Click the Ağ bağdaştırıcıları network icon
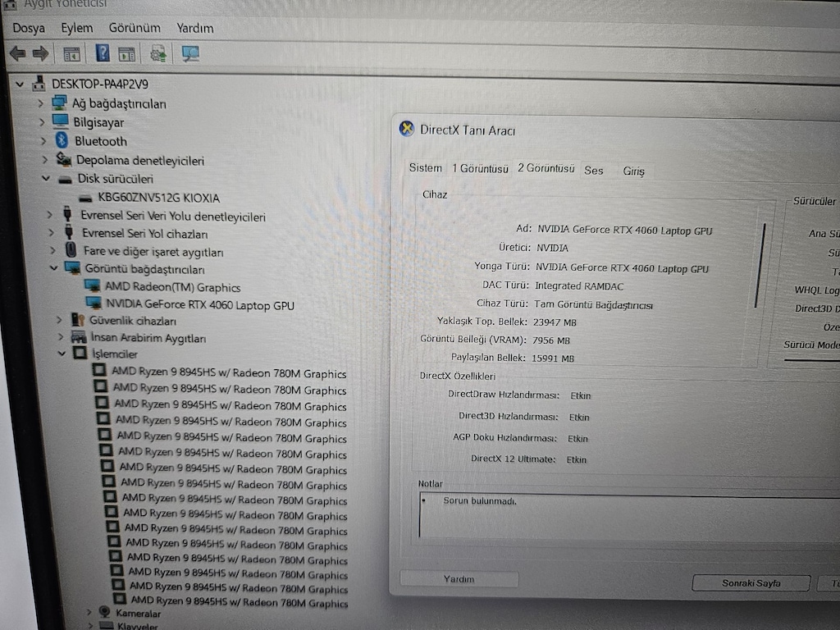840x630 pixels. point(59,102)
